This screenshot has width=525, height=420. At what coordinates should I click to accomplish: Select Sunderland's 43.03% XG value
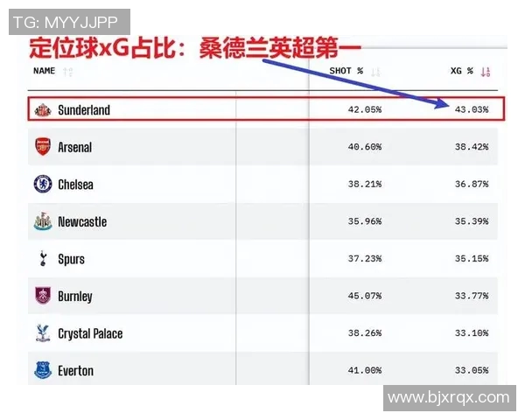coord(471,110)
